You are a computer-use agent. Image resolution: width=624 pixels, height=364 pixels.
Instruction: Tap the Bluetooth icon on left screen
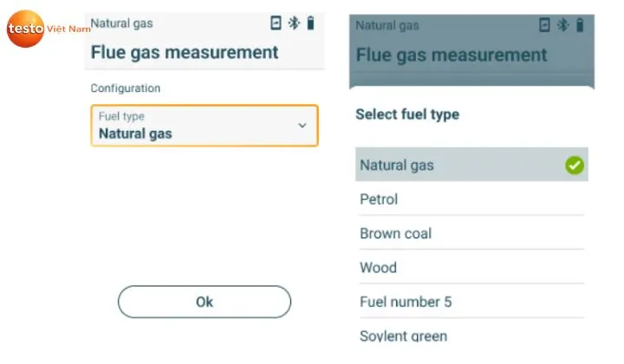pyautogui.click(x=294, y=23)
